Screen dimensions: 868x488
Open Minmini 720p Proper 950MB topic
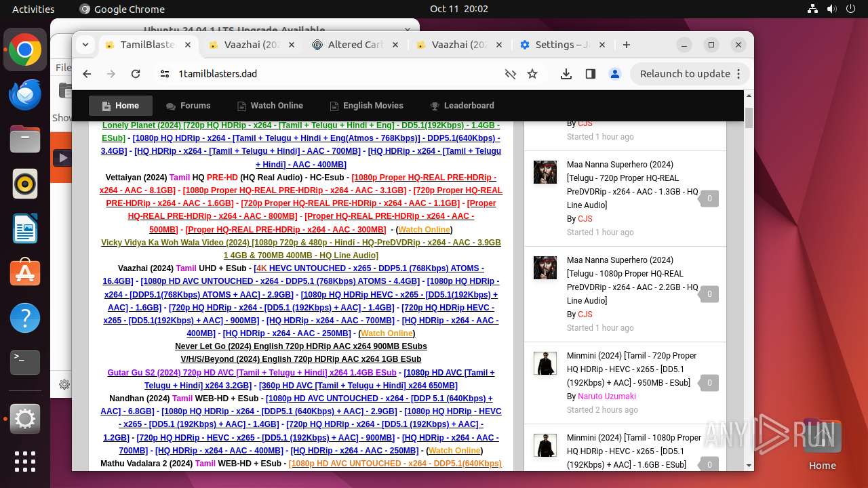pos(632,369)
